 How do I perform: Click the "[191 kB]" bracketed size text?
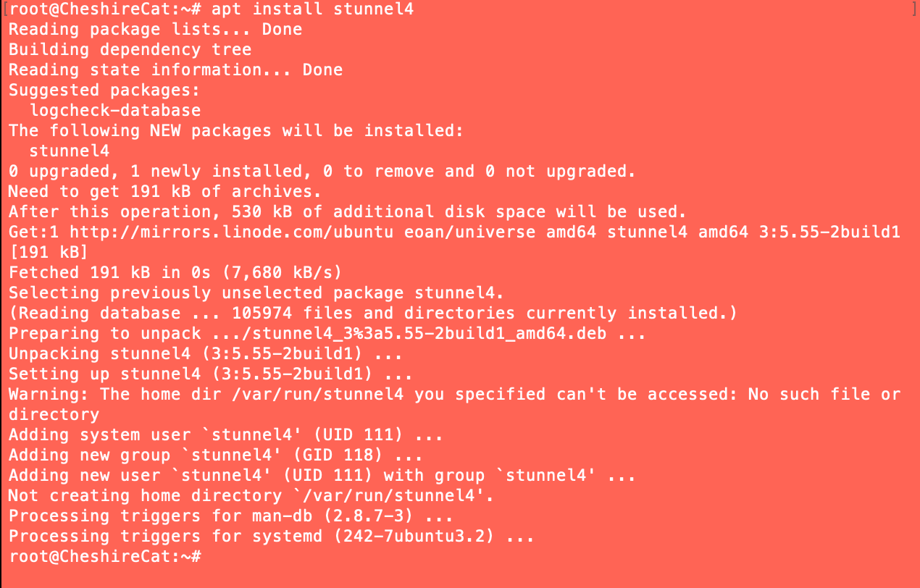(49, 253)
